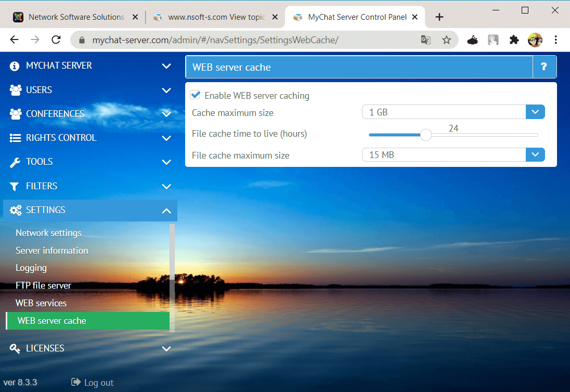Select the MyChat Server Control Panel tab
Image resolution: width=570 pixels, height=392 pixels.
coord(355,17)
